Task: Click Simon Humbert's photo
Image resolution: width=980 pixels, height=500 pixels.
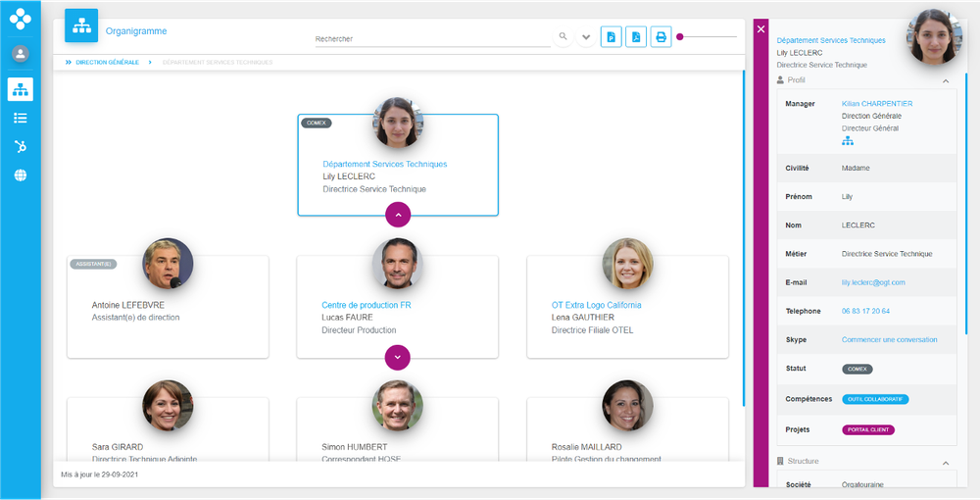Action: pyautogui.click(x=398, y=405)
